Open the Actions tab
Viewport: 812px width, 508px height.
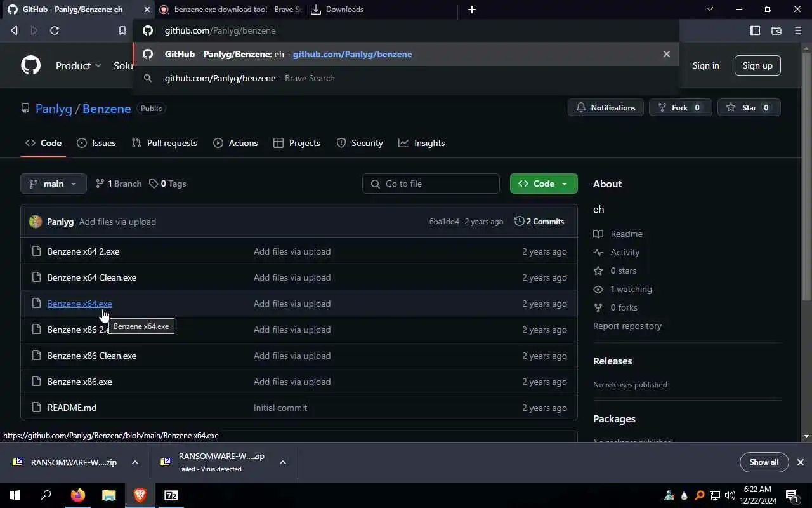(235, 143)
